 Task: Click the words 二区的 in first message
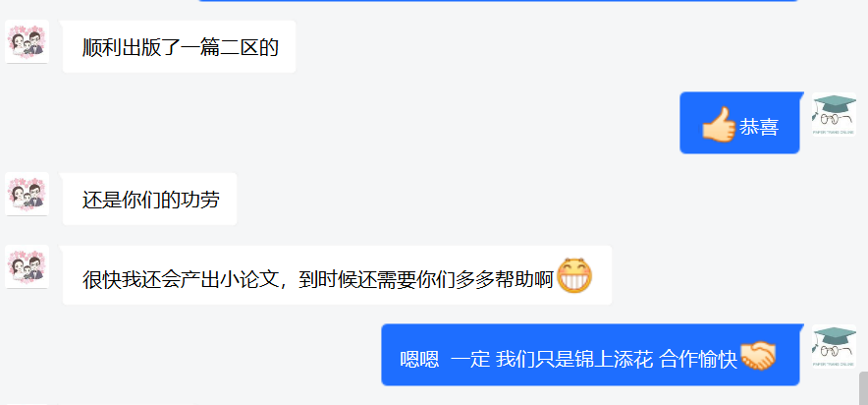pos(248,47)
